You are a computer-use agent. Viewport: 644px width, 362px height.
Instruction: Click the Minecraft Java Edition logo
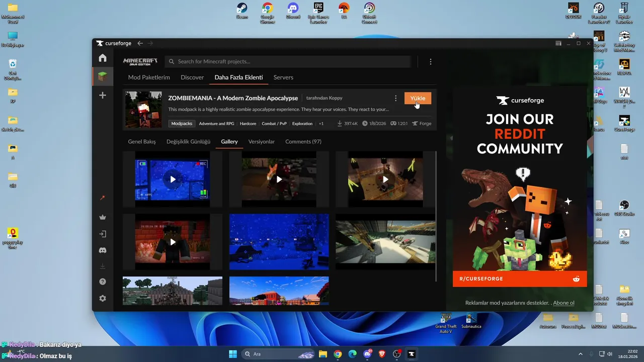(x=140, y=61)
